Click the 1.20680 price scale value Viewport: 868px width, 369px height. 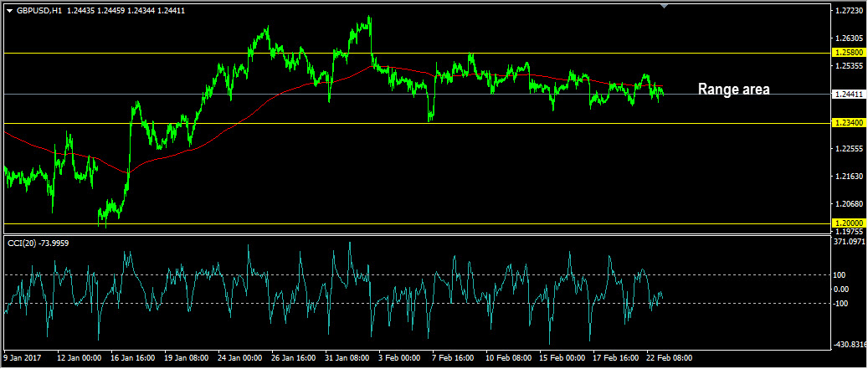[849, 204]
